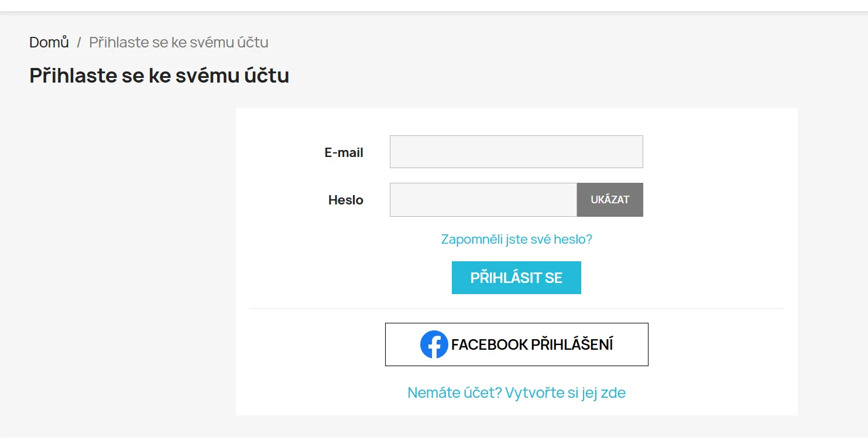Click the breadcrumb slash separator
The image size is (868, 447).
click(79, 42)
